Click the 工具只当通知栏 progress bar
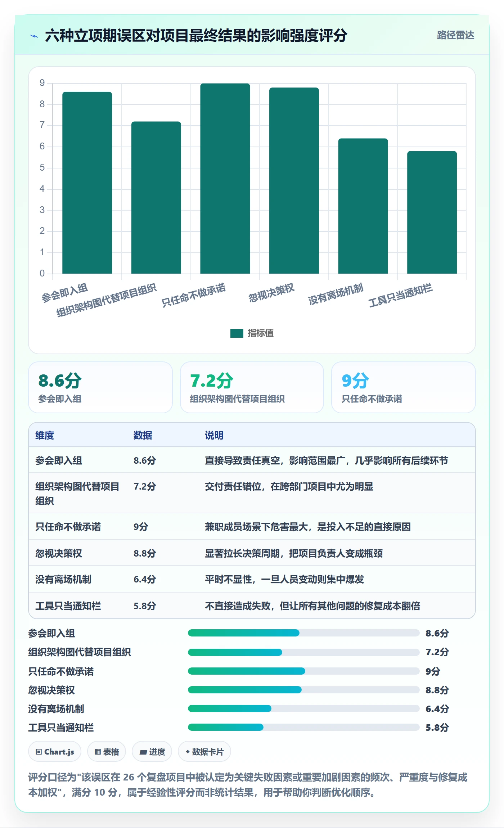 (303, 727)
